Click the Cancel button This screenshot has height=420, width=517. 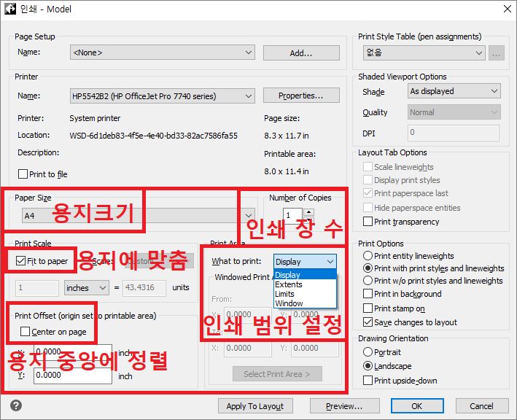point(482,406)
